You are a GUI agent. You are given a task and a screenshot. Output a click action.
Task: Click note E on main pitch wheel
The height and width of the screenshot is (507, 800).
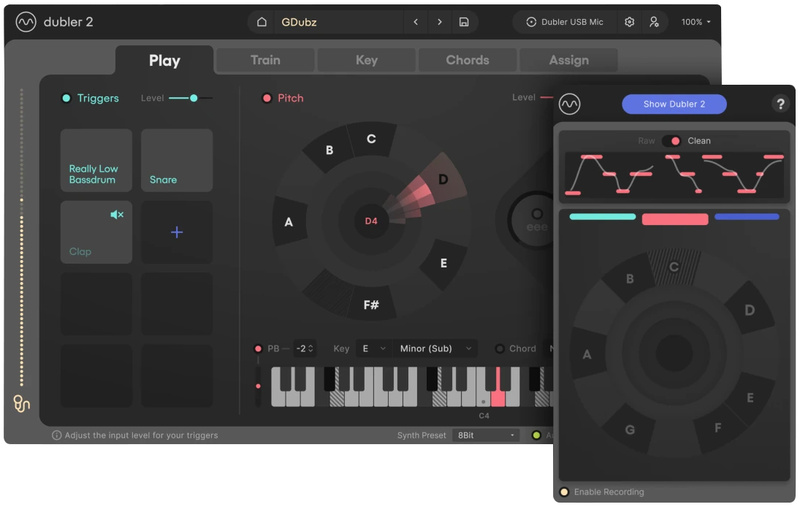[443, 263]
